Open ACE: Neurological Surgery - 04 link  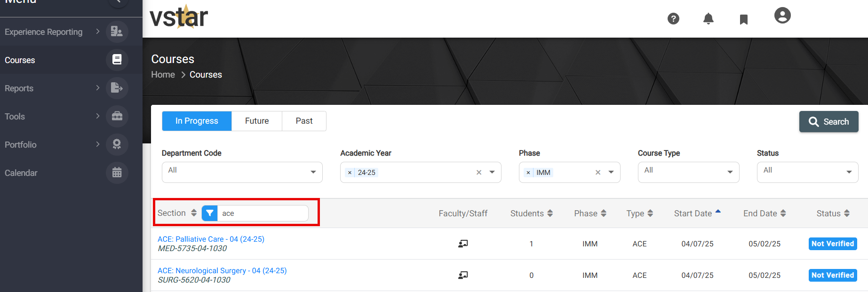[222, 270]
